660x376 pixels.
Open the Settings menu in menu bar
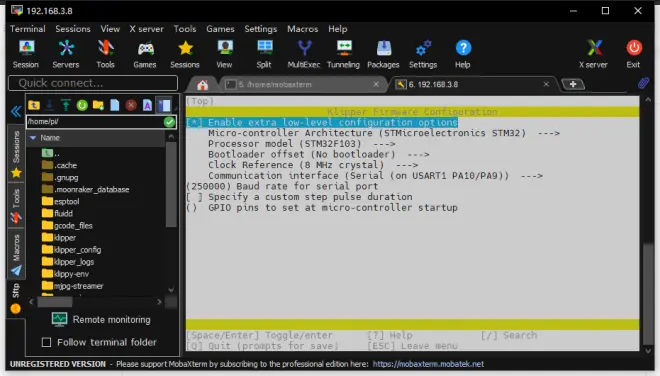coord(261,29)
